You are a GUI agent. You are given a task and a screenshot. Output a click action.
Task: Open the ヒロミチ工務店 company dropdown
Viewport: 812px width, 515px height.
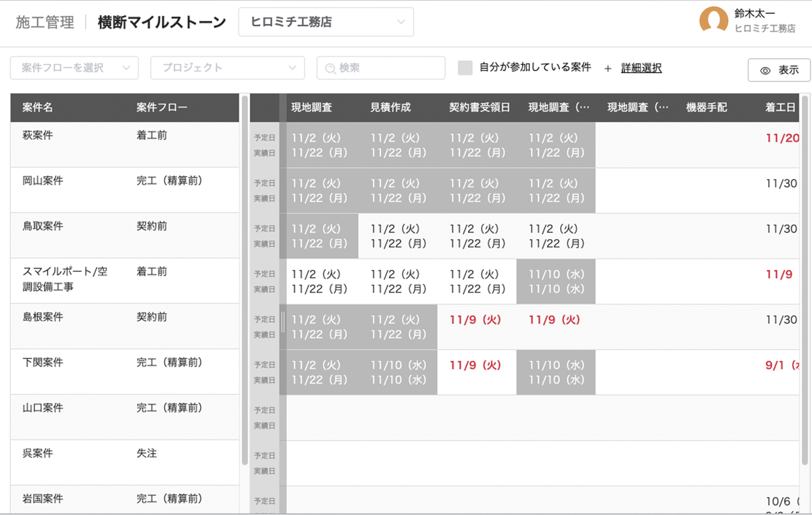[x=326, y=22]
